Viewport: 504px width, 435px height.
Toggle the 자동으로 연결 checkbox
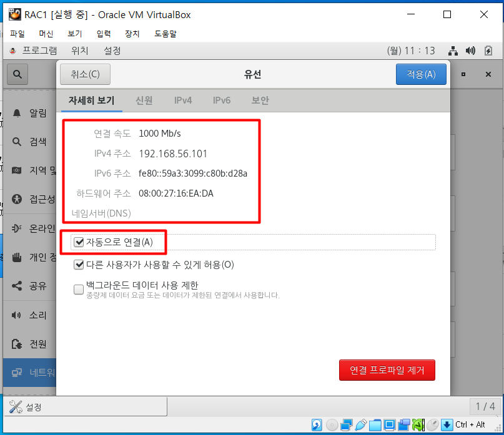click(x=79, y=242)
